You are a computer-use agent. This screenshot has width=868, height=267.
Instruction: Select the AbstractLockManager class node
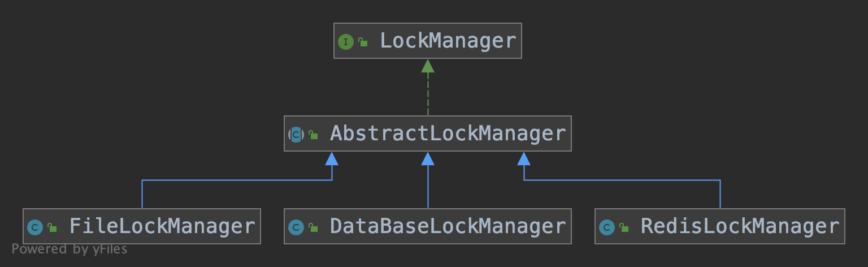pos(428,133)
